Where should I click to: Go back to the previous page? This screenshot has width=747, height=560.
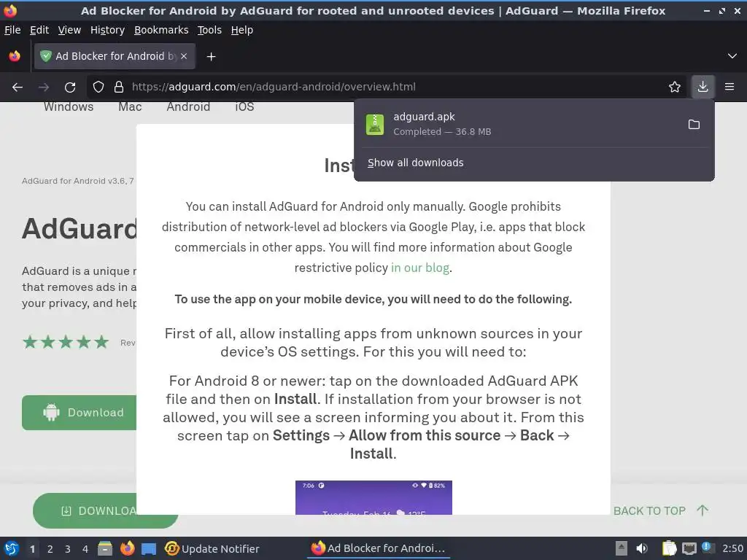18,87
